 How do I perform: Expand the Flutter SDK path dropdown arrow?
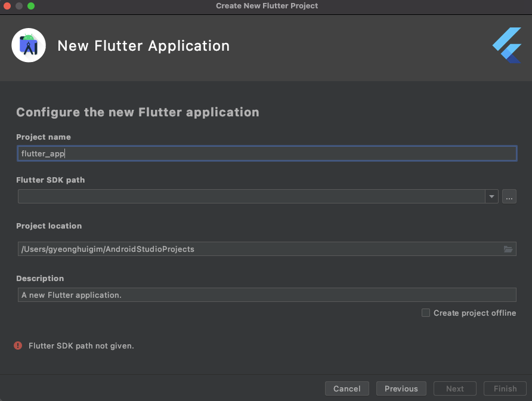pyautogui.click(x=491, y=196)
